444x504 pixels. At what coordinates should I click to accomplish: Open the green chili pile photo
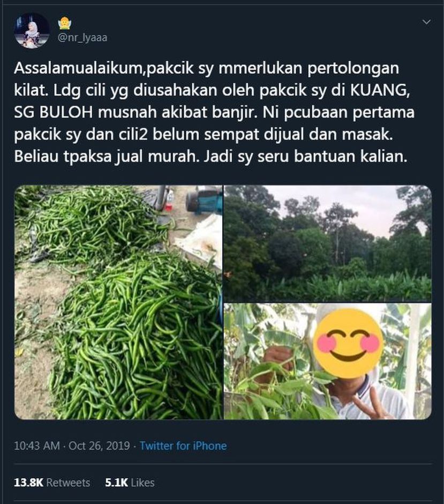(x=118, y=302)
